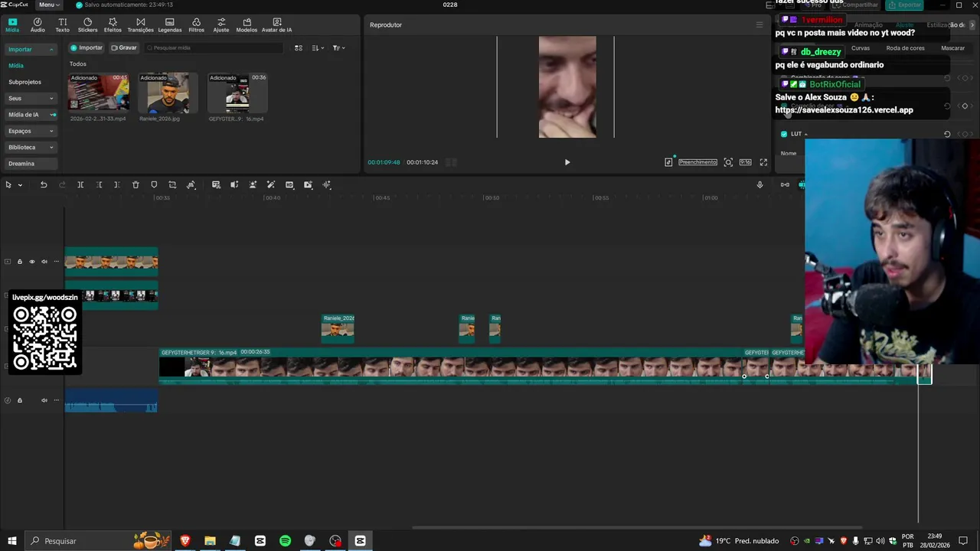Mute the bottom audio track
The height and width of the screenshot is (551, 980).
pyautogui.click(x=44, y=400)
